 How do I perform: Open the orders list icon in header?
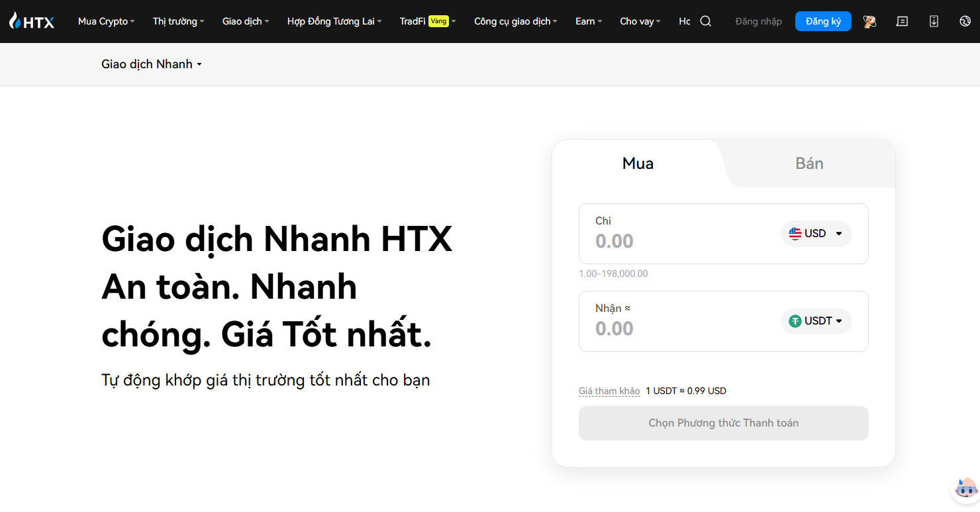(902, 21)
